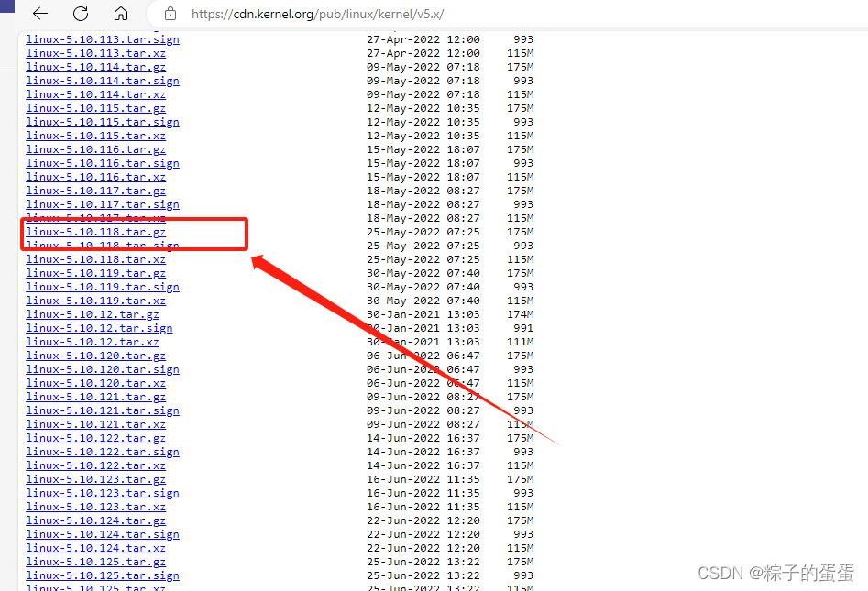Open the linux-5.10.121.tar.gz link

(95, 396)
